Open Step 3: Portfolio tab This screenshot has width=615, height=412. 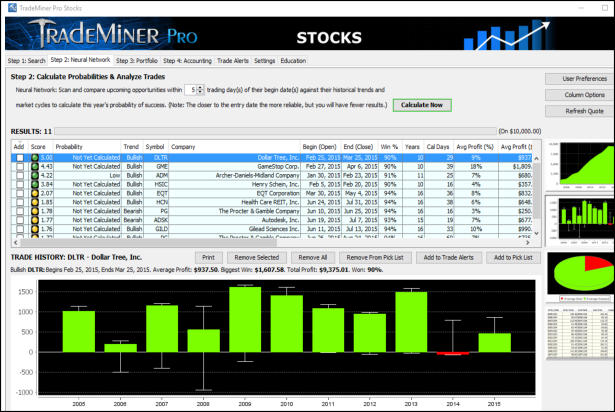coord(136,61)
